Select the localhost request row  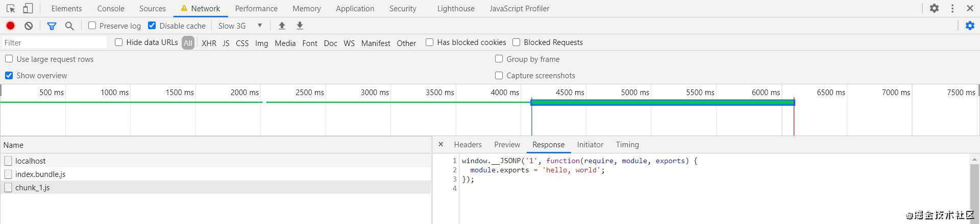216,161
